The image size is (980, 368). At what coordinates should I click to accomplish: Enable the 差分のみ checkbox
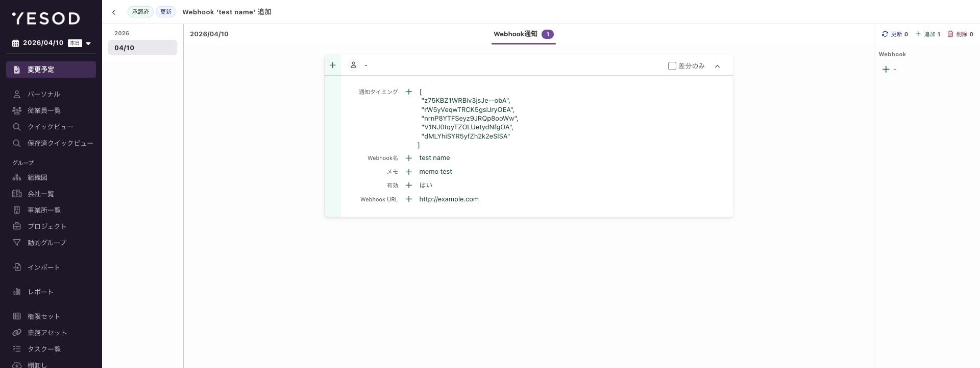pos(672,66)
